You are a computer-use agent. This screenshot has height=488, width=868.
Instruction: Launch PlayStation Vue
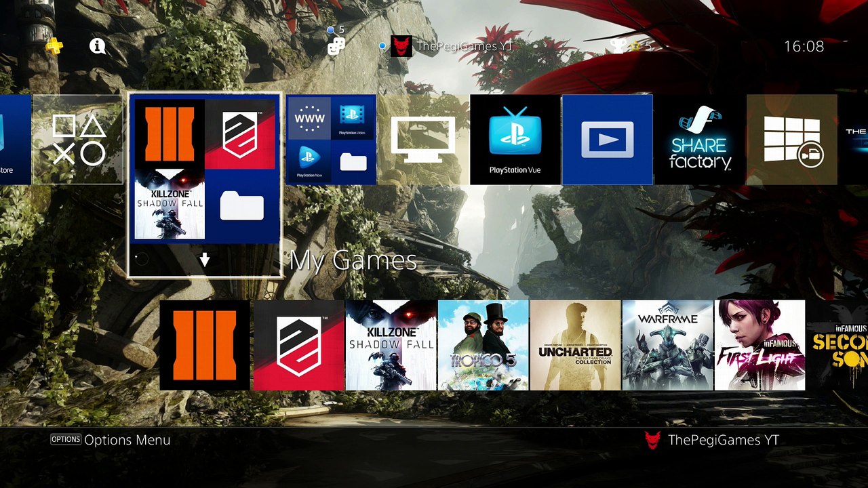click(x=515, y=140)
